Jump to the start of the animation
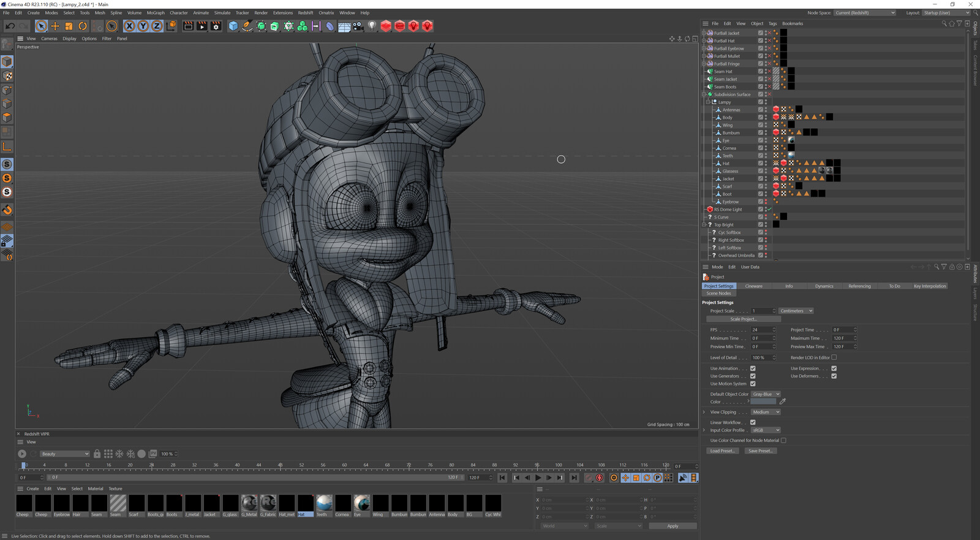 tap(502, 477)
